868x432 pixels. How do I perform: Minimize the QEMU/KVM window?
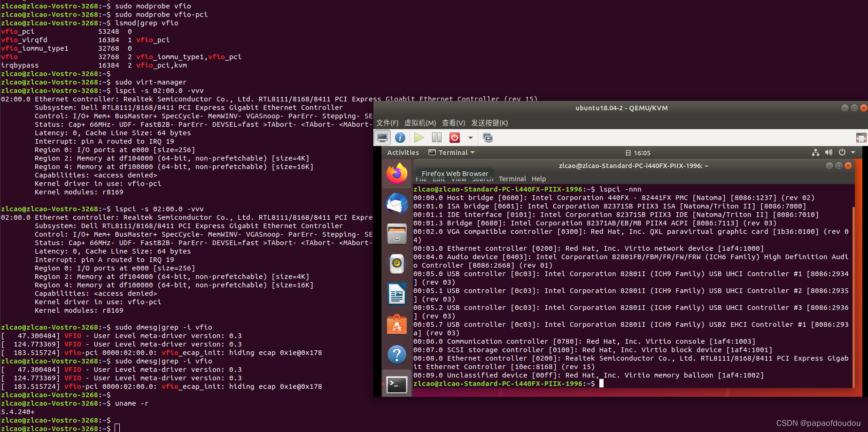[x=845, y=108]
